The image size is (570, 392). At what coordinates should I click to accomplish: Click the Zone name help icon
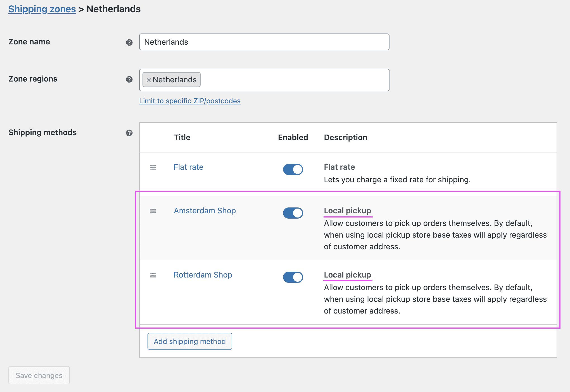pyautogui.click(x=129, y=42)
